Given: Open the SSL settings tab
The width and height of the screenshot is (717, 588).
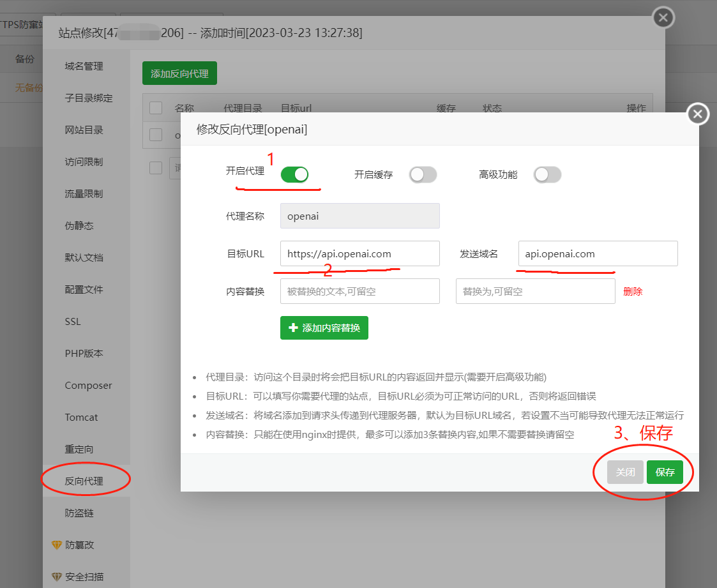Looking at the screenshot, I should tap(73, 321).
